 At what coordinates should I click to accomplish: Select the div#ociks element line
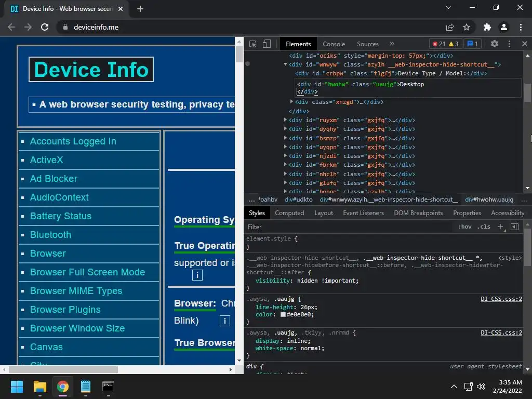tap(371, 56)
